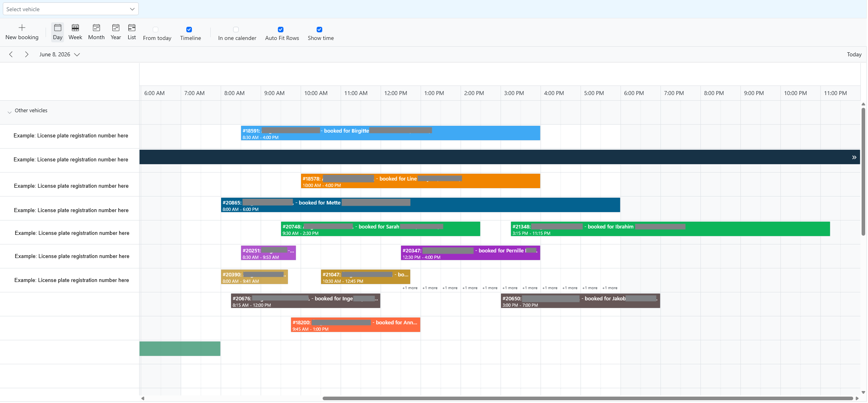The image size is (868, 403).
Task: Open booking #18578 for Line
Action: (421, 181)
